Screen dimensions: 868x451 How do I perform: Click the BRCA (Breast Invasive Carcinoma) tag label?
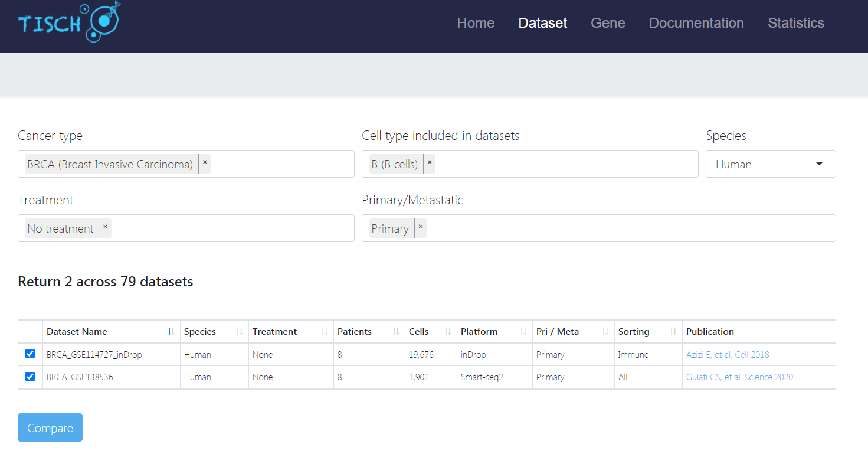[x=110, y=164]
